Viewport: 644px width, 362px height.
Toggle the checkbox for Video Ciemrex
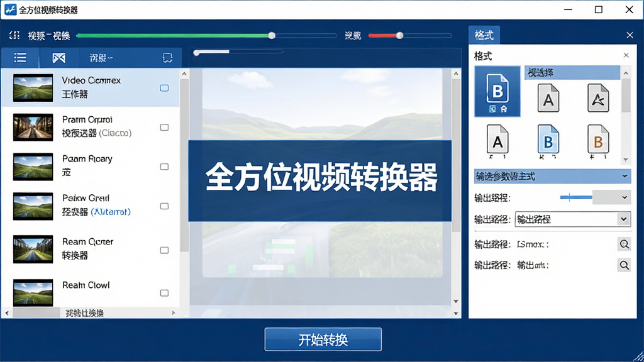tap(164, 88)
